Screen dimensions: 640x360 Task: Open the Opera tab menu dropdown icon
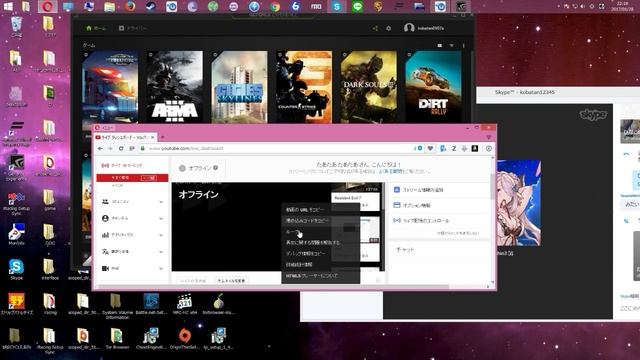(x=489, y=138)
